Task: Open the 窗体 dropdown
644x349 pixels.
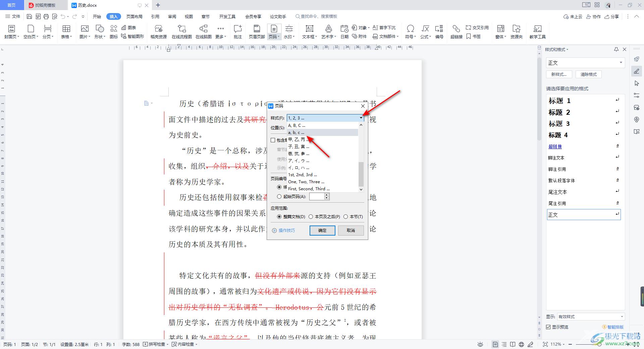Action: coord(500,32)
